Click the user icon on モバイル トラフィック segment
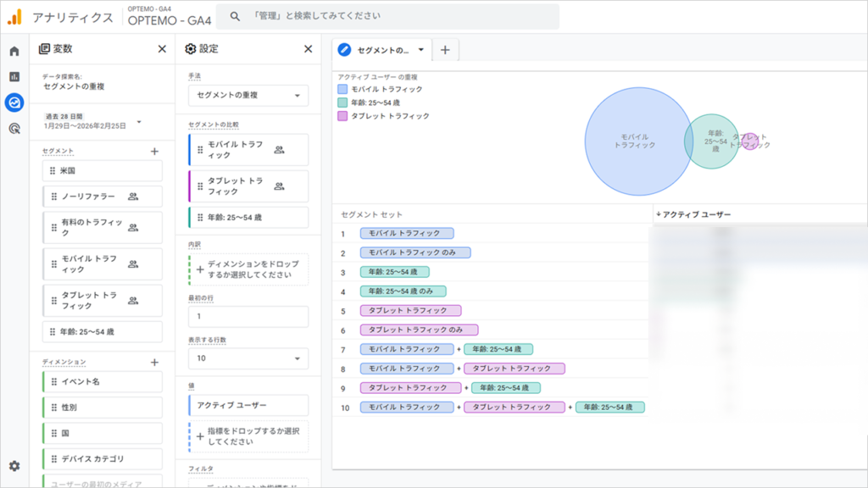This screenshot has width=868, height=488. (x=132, y=263)
